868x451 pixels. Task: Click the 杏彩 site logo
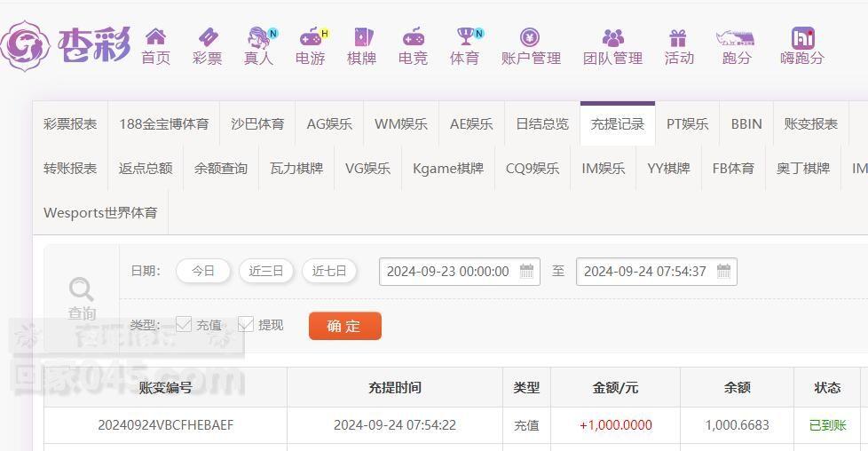(x=66, y=45)
